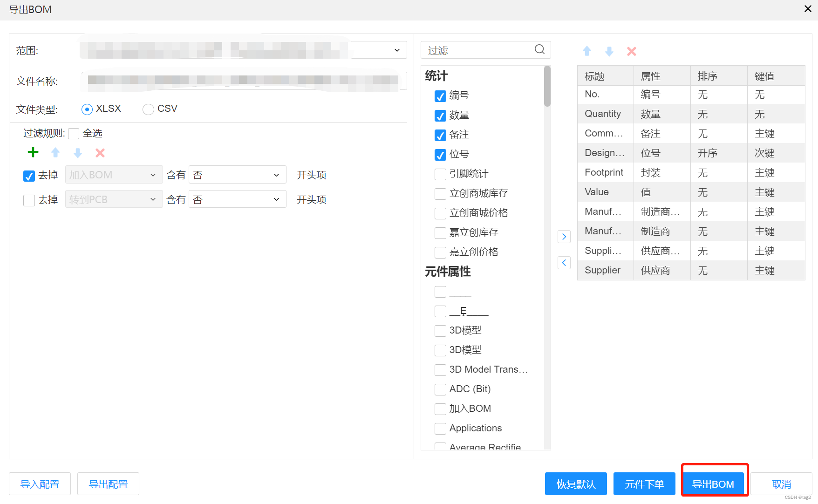Check 加入BOM component attribute
The image size is (818, 504).
point(440,409)
